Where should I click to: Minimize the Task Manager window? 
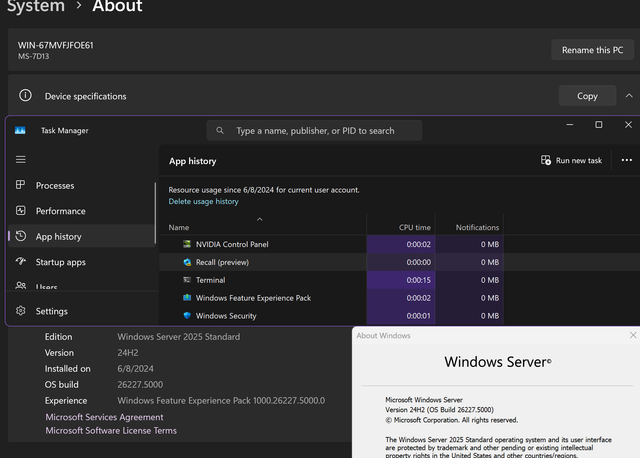click(x=570, y=125)
